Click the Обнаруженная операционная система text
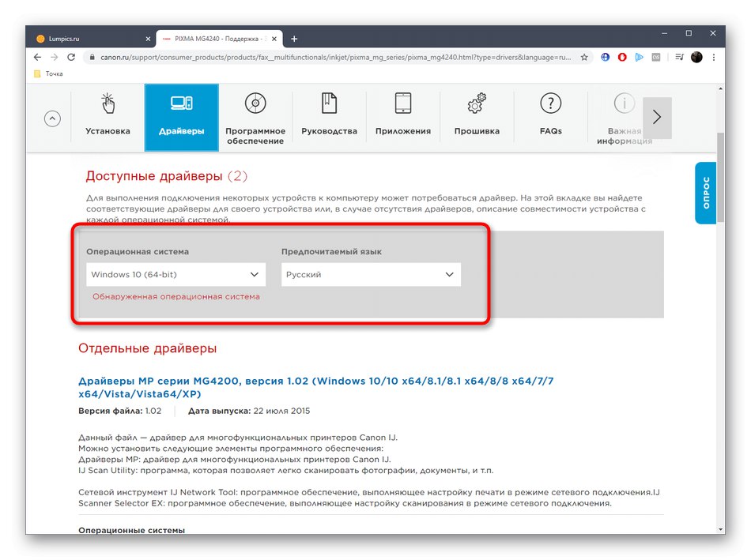The height and width of the screenshot is (560, 751). (x=175, y=296)
